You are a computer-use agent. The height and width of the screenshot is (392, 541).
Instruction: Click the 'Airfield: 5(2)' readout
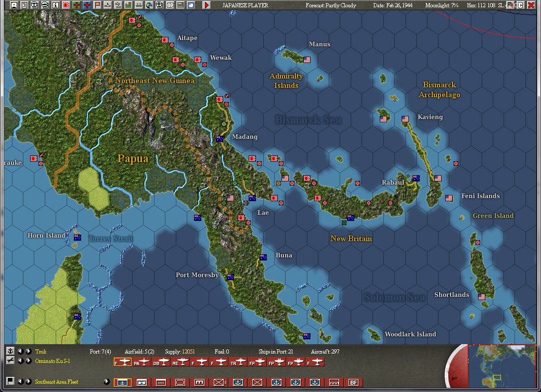pyautogui.click(x=139, y=351)
